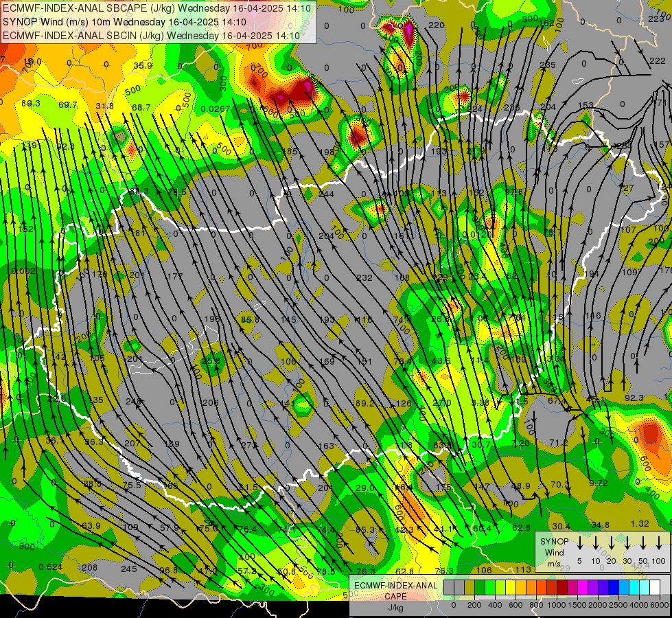Click the map value '92.3'
Viewport: 672px width, 618px height.
tap(634, 398)
